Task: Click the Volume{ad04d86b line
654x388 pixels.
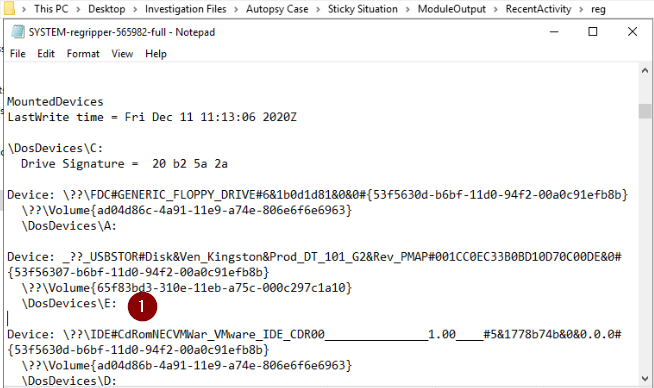Action: [186, 366]
